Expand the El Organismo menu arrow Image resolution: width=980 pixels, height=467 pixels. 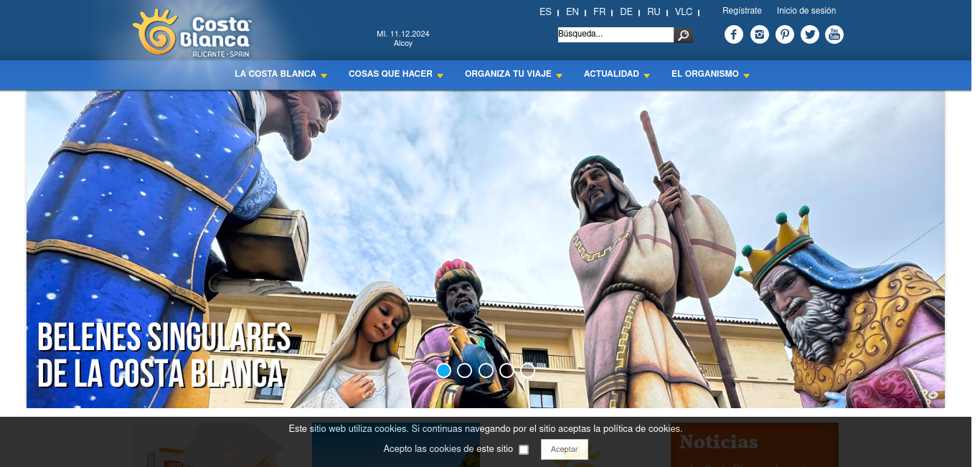point(746,75)
